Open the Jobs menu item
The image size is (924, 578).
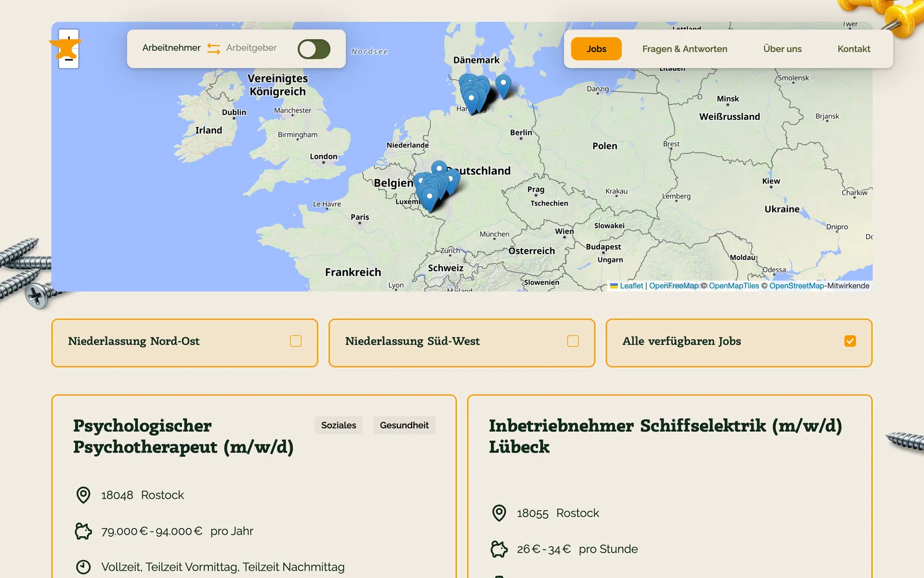click(x=597, y=49)
